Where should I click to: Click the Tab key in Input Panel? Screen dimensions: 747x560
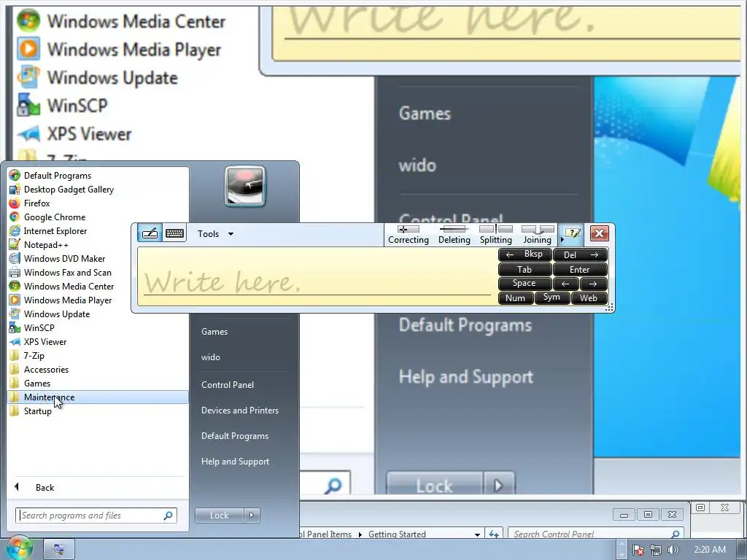tap(525, 270)
